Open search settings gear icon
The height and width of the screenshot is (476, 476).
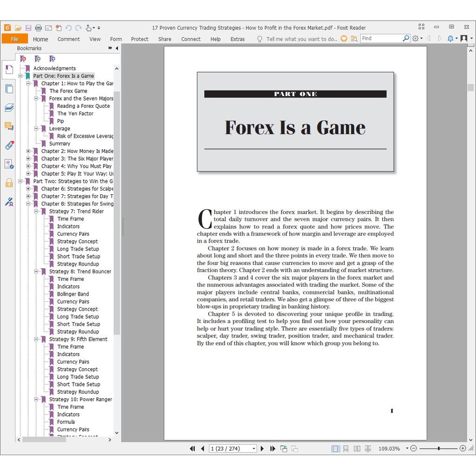click(415, 38)
